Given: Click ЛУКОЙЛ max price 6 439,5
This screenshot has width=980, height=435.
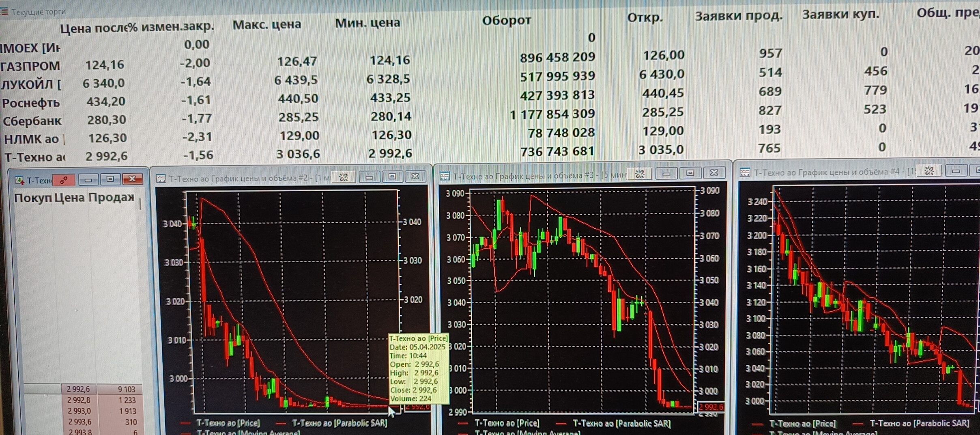Looking at the screenshot, I should click(296, 80).
